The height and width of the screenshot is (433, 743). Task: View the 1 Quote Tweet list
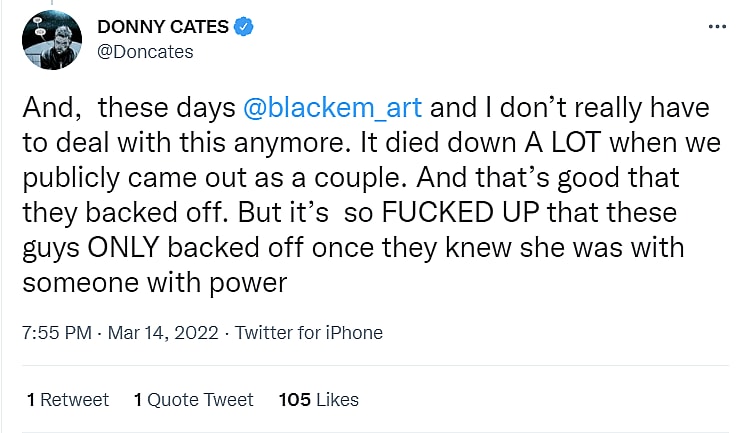pos(193,400)
